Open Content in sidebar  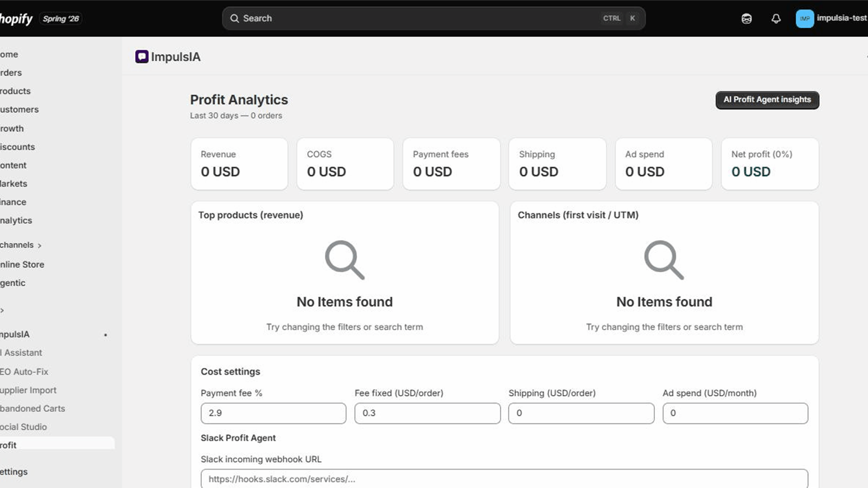point(13,165)
